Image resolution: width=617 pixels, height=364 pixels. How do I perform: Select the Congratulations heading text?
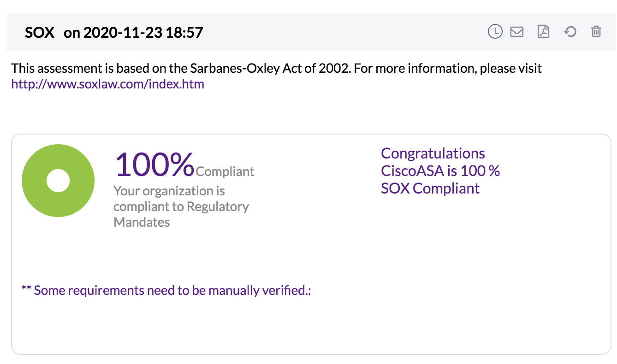coord(433,153)
